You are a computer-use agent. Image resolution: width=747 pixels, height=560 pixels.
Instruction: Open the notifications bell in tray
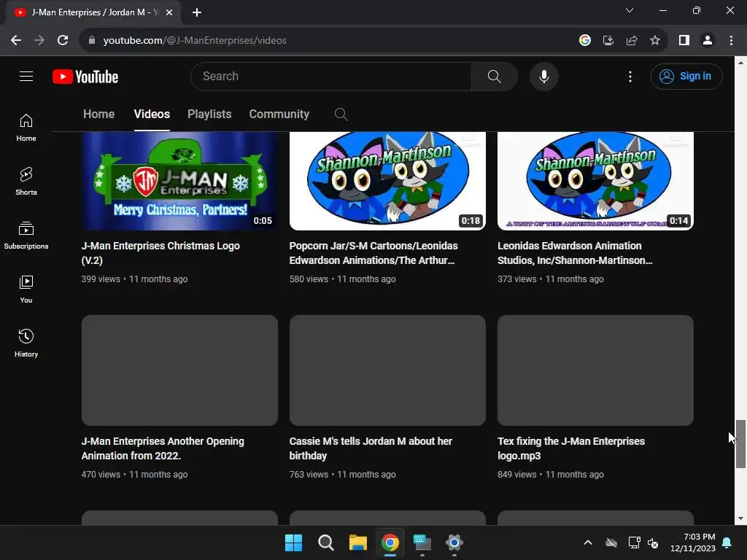(727, 542)
